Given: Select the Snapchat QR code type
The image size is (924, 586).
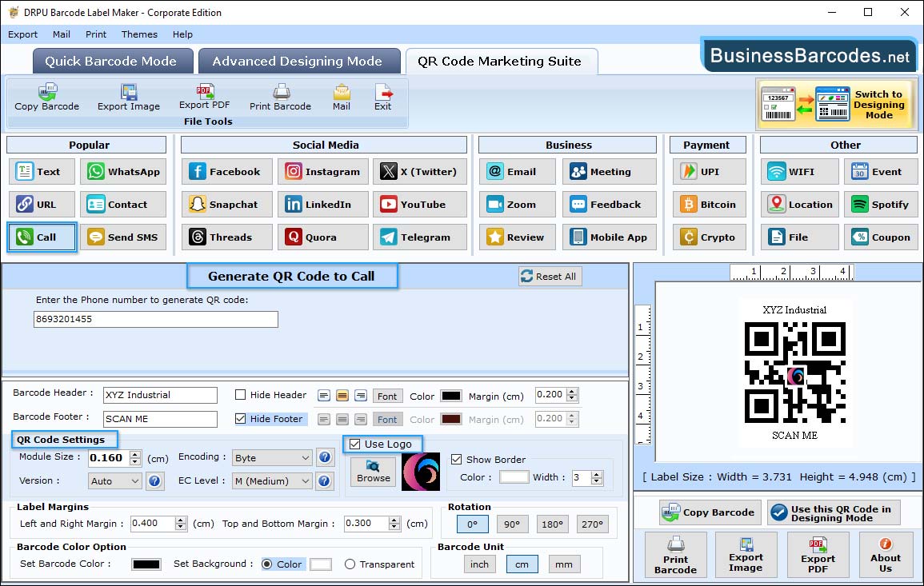Looking at the screenshot, I should click(227, 205).
